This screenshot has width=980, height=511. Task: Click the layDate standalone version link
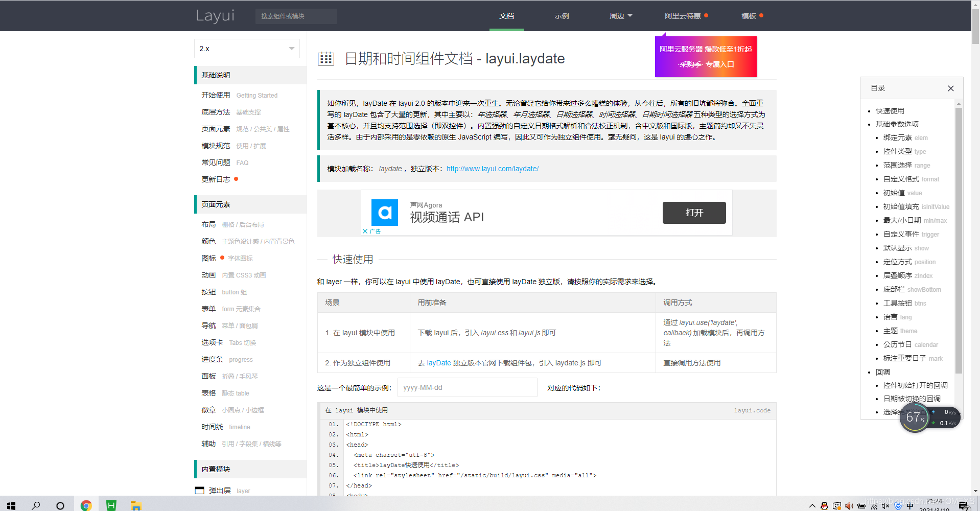click(x=439, y=363)
